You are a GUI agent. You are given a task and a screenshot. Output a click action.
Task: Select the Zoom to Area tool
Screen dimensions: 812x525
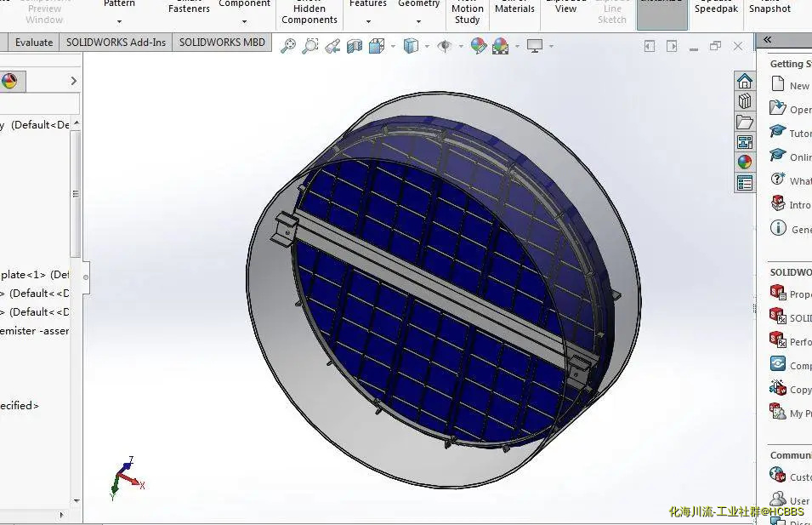(x=309, y=46)
